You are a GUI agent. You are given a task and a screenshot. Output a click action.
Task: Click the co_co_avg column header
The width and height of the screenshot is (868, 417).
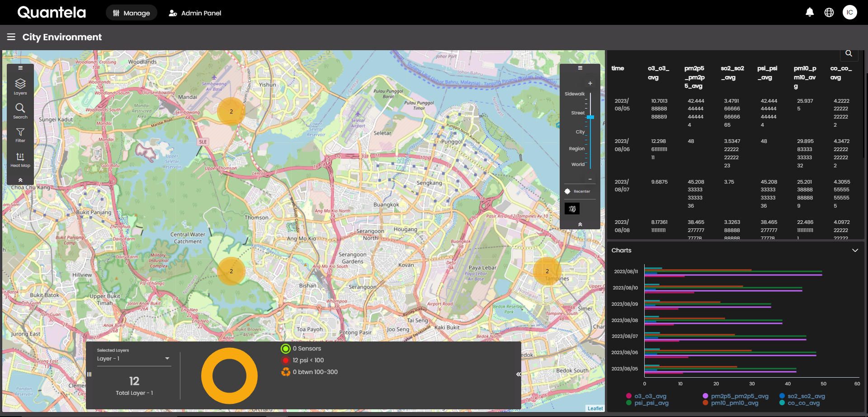click(841, 73)
